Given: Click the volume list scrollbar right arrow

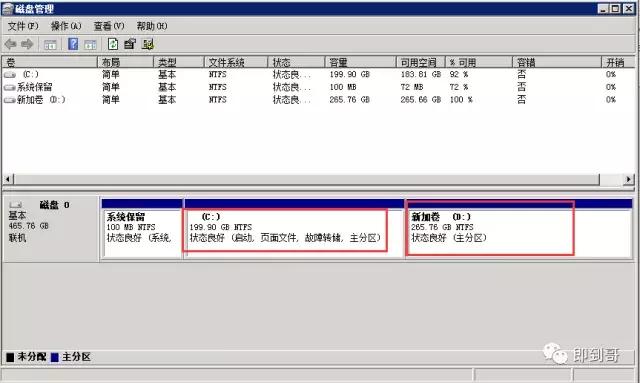Looking at the screenshot, I should click(x=629, y=179).
